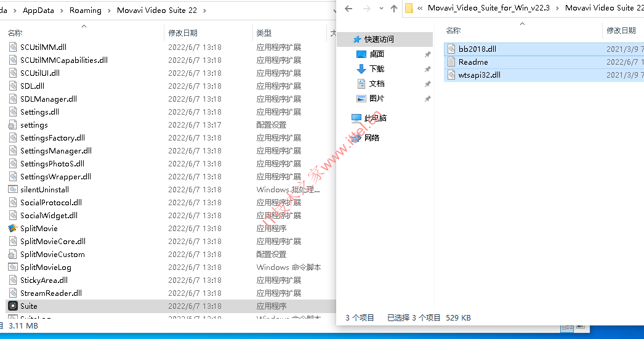Click the SCUtilMM.dll file icon
This screenshot has width=644, height=339.
point(13,47)
